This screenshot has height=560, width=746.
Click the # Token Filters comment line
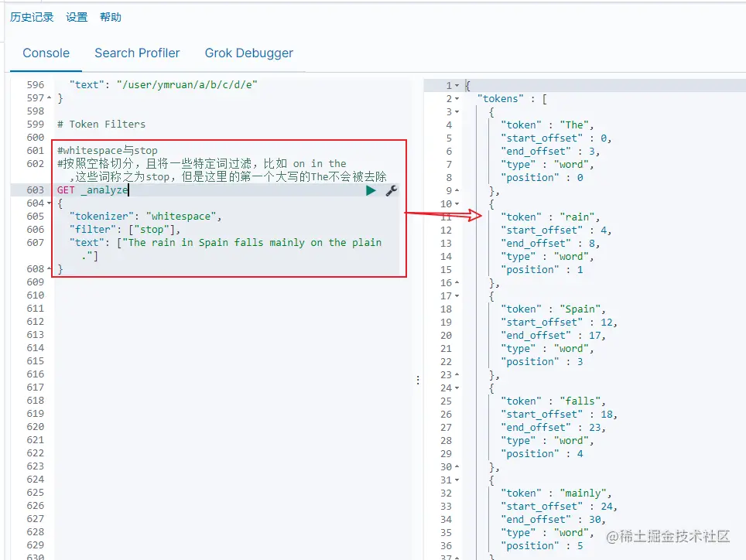click(x=101, y=125)
